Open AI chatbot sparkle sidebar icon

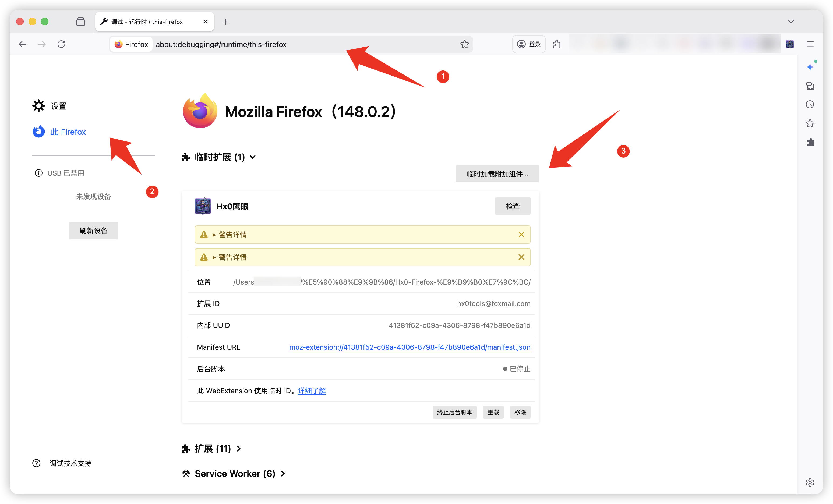pyautogui.click(x=810, y=67)
